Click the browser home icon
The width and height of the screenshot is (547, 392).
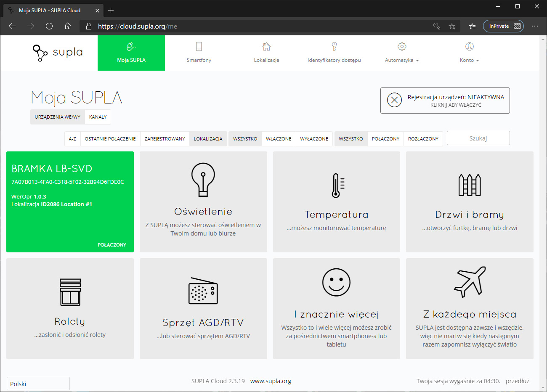click(68, 26)
